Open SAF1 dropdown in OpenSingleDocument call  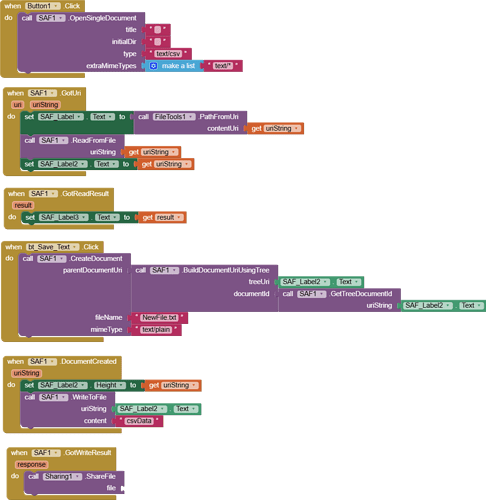51,18
